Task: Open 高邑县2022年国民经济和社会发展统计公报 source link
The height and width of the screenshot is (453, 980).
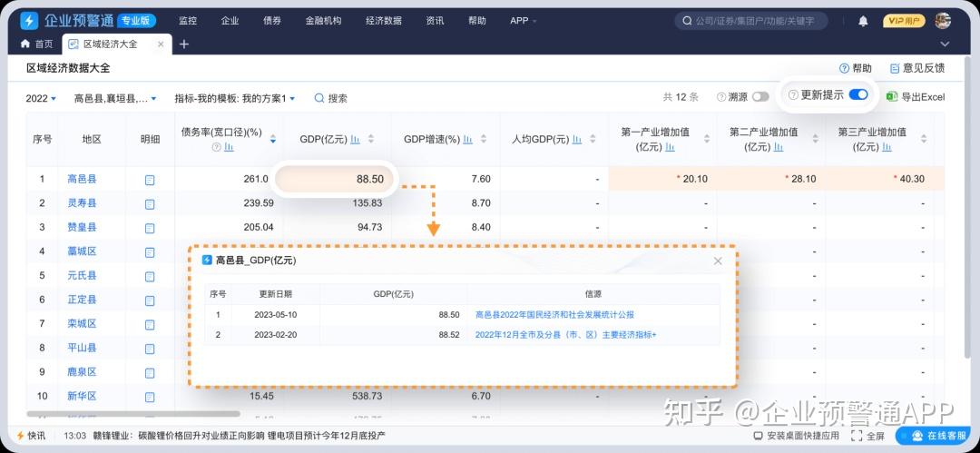Action: [555, 315]
